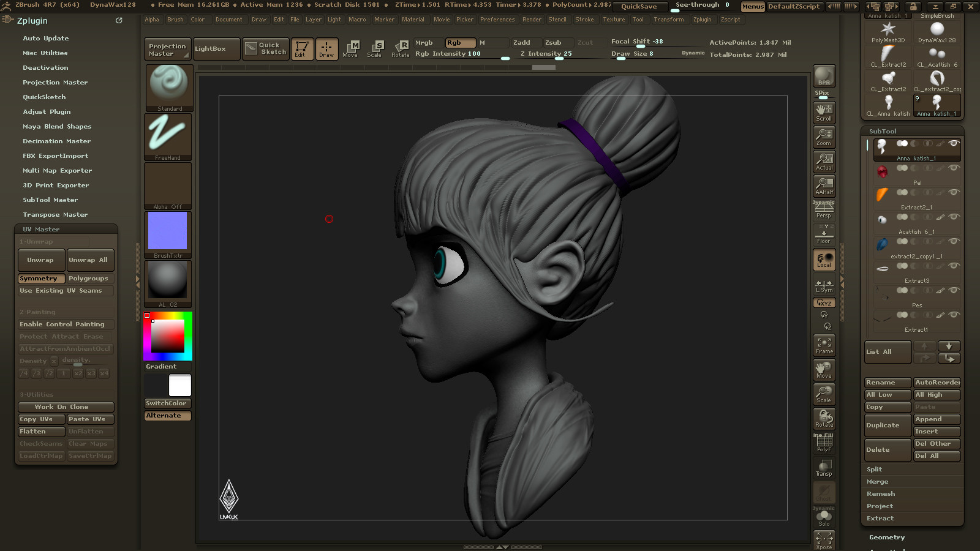The image size is (980, 551).
Task: Open the Standard brush thumbnail
Action: 168,88
